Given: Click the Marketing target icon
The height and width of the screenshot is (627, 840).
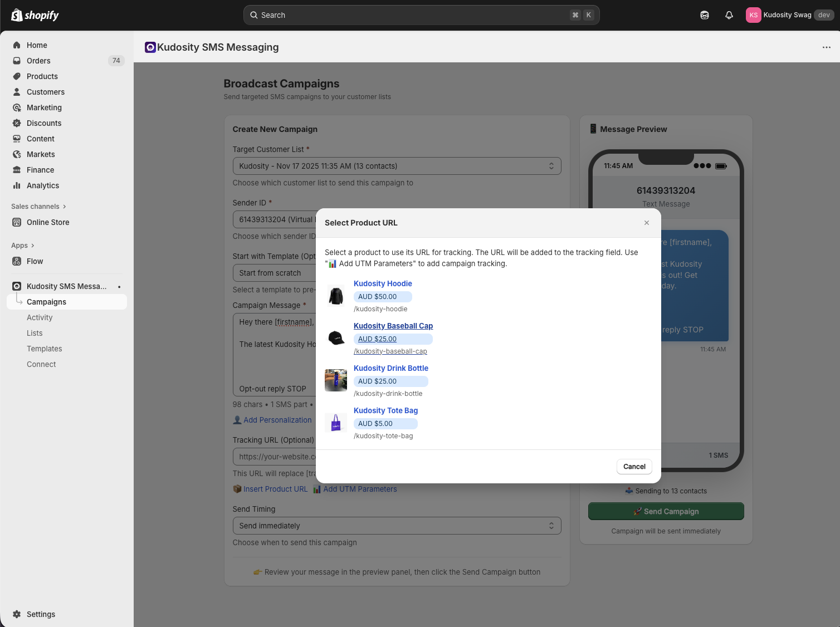Looking at the screenshot, I should (x=17, y=107).
